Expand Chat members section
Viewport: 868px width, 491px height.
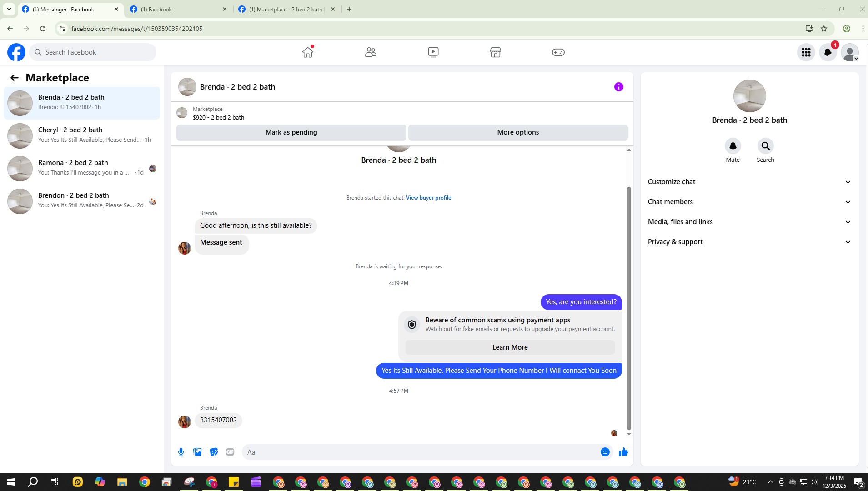(x=749, y=202)
